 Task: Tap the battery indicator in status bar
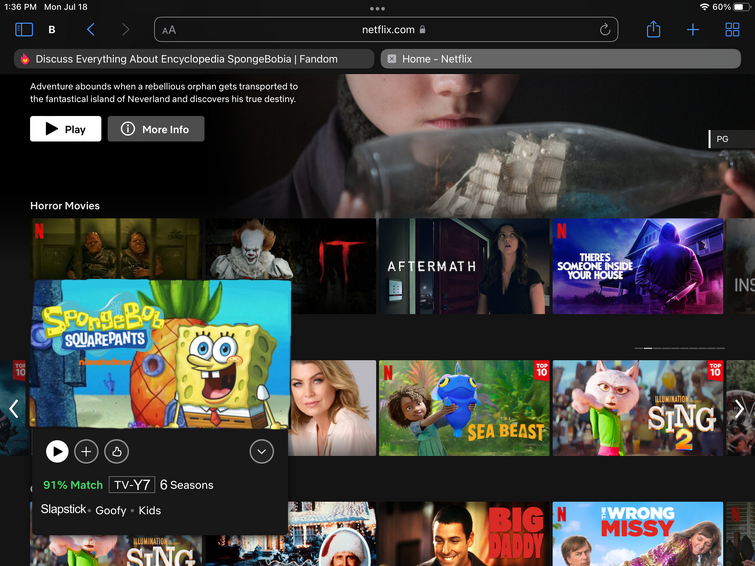(x=741, y=7)
